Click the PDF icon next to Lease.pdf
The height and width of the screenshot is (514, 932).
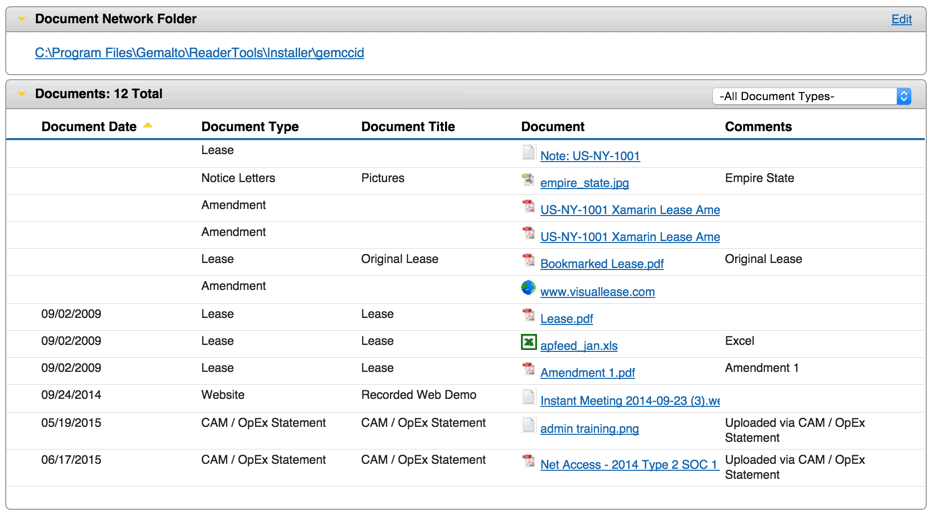(528, 314)
